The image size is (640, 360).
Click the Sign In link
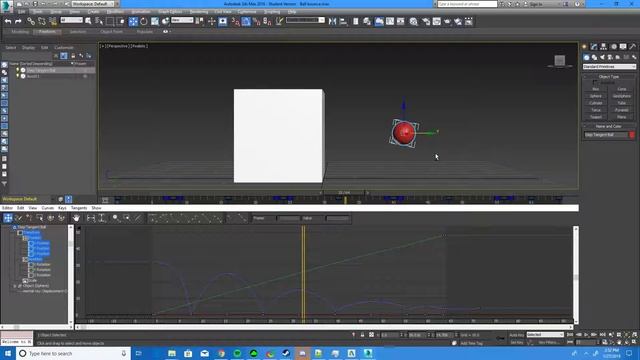pyautogui.click(x=536, y=4)
